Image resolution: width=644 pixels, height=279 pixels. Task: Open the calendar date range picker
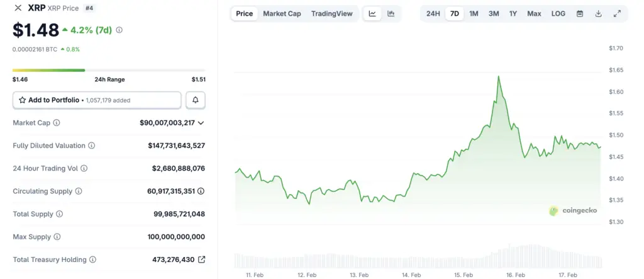tap(580, 13)
